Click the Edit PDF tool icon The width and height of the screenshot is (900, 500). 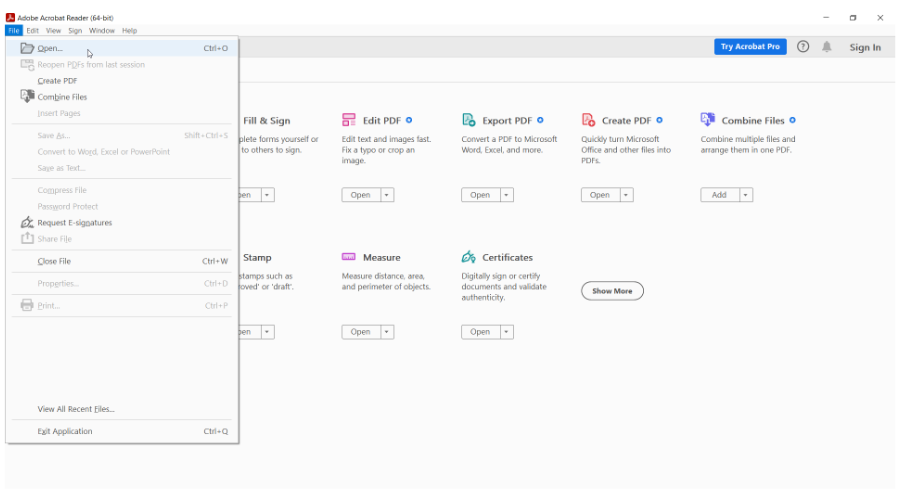click(x=348, y=120)
